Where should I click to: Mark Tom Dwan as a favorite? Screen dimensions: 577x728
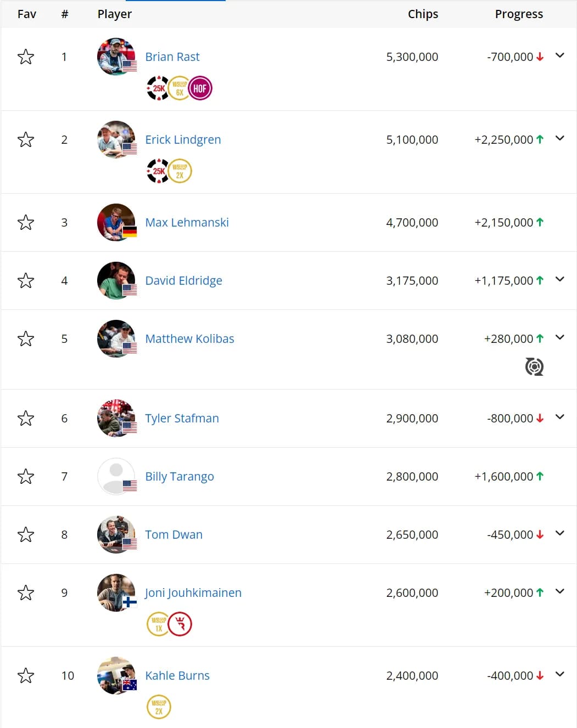pyautogui.click(x=26, y=534)
